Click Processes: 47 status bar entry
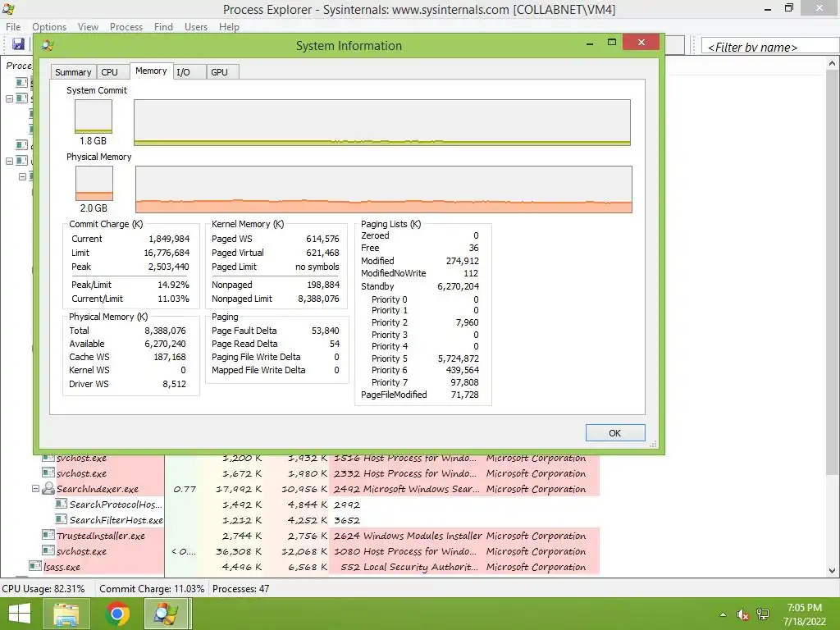The height and width of the screenshot is (630, 840). click(x=240, y=588)
